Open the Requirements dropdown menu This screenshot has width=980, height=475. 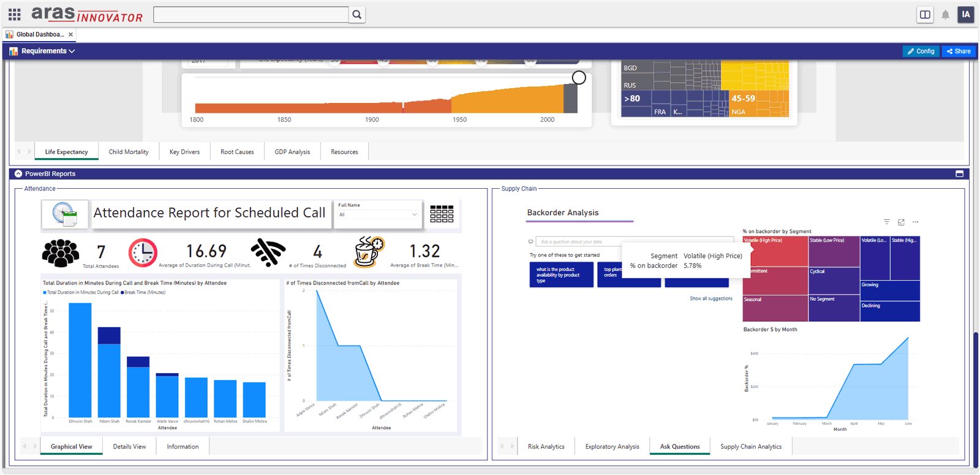(48, 51)
